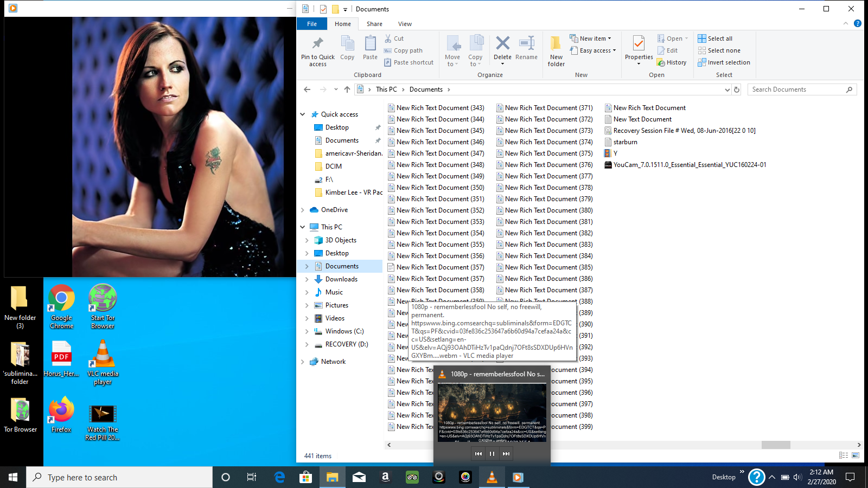The width and height of the screenshot is (868, 488).
Task: Select VLC media player desktop icon
Action: pyautogui.click(x=103, y=362)
